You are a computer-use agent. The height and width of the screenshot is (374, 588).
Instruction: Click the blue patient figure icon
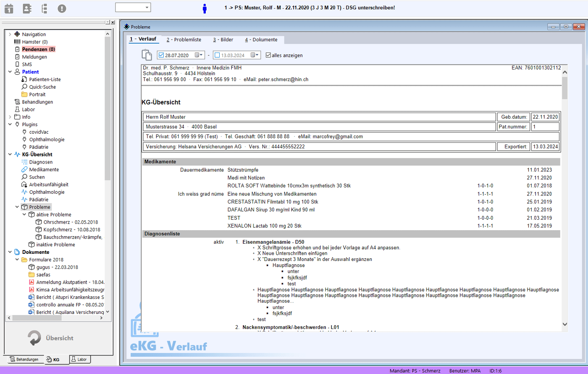(x=205, y=8)
